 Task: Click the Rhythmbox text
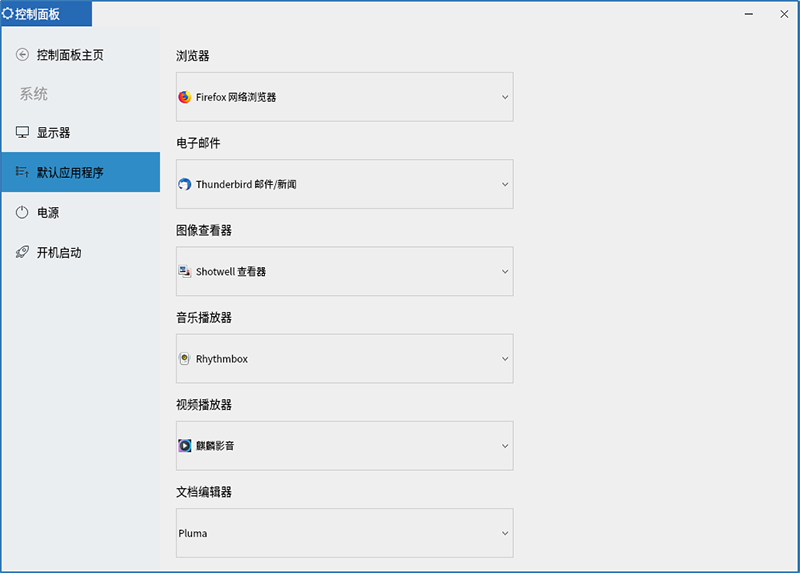[222, 359]
